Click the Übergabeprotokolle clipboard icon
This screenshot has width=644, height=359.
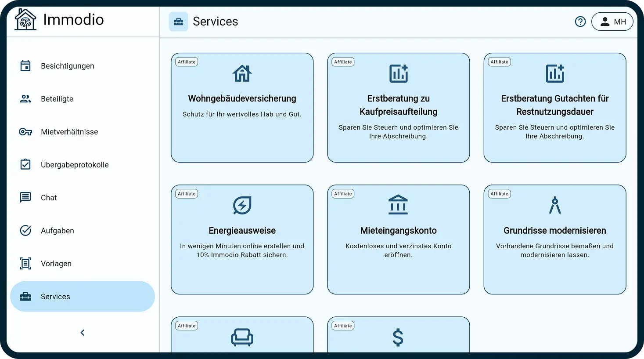pos(25,165)
